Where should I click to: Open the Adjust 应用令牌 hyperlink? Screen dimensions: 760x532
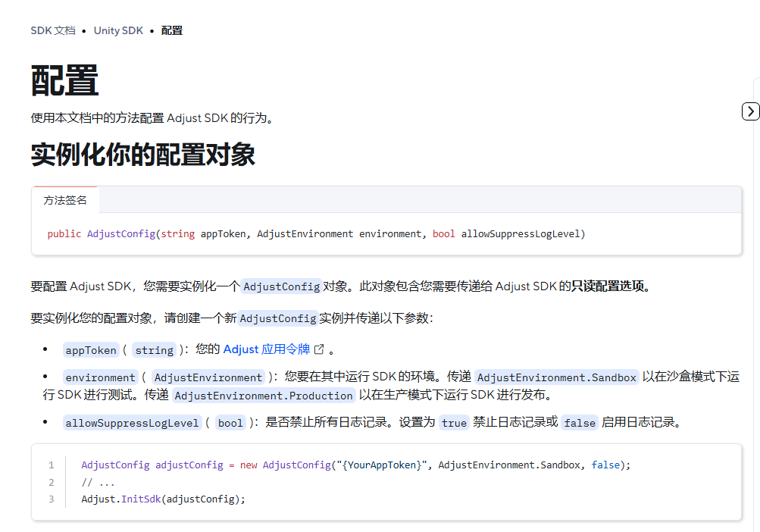tap(266, 349)
